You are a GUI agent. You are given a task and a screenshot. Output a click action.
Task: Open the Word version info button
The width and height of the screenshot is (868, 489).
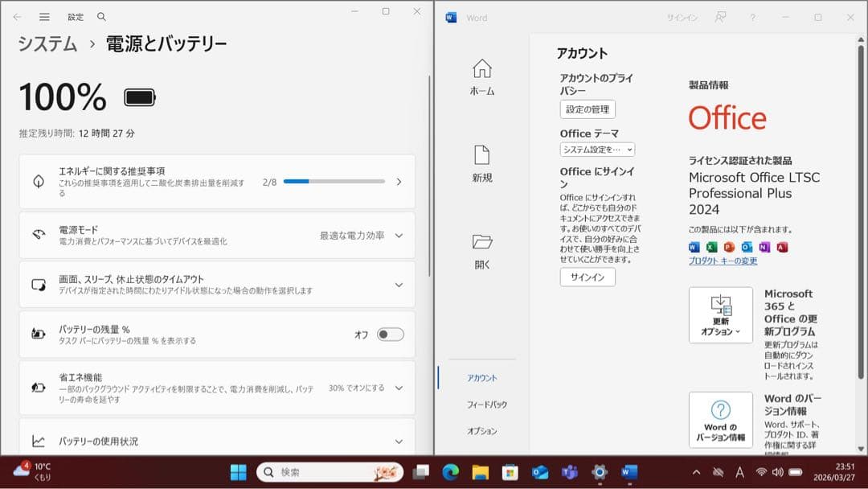click(720, 420)
